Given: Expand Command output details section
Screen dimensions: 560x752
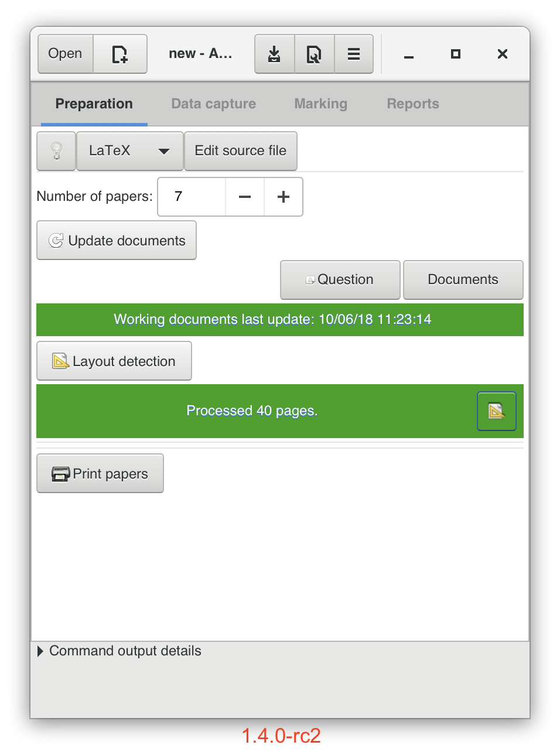Looking at the screenshot, I should pos(40,651).
